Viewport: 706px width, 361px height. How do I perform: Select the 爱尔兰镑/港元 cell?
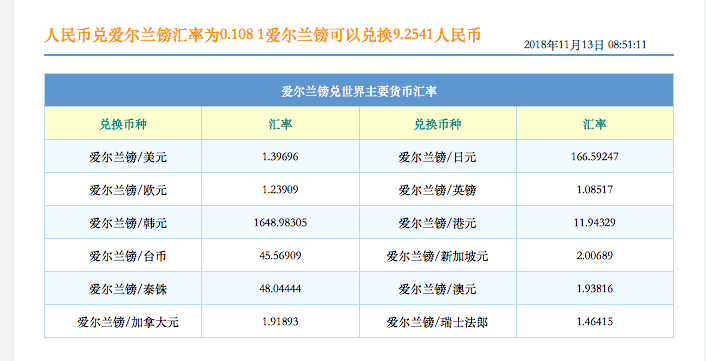pos(438,222)
